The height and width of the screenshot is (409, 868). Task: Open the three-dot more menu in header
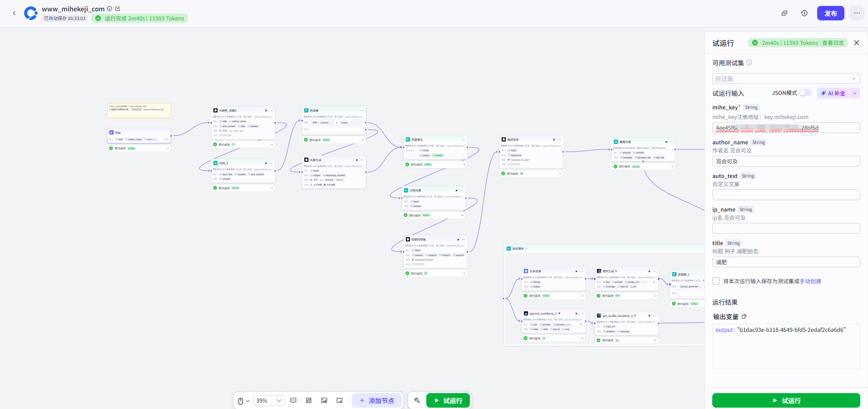(x=857, y=13)
